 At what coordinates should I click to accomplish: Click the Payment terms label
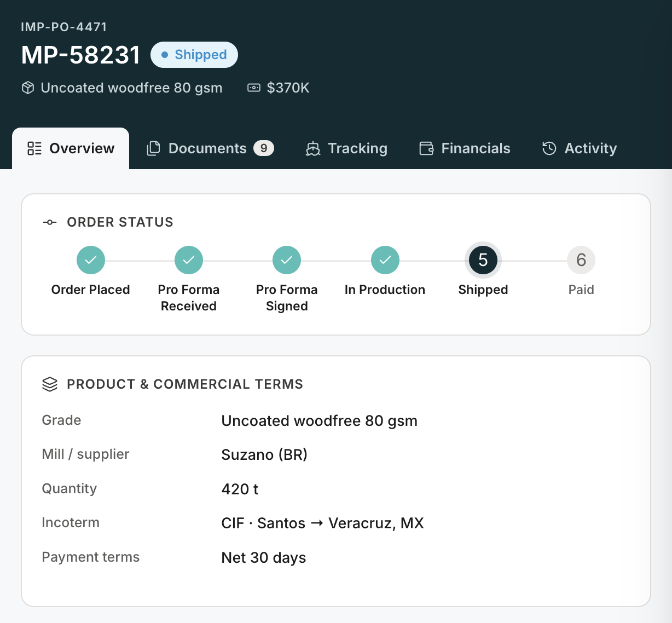(91, 557)
